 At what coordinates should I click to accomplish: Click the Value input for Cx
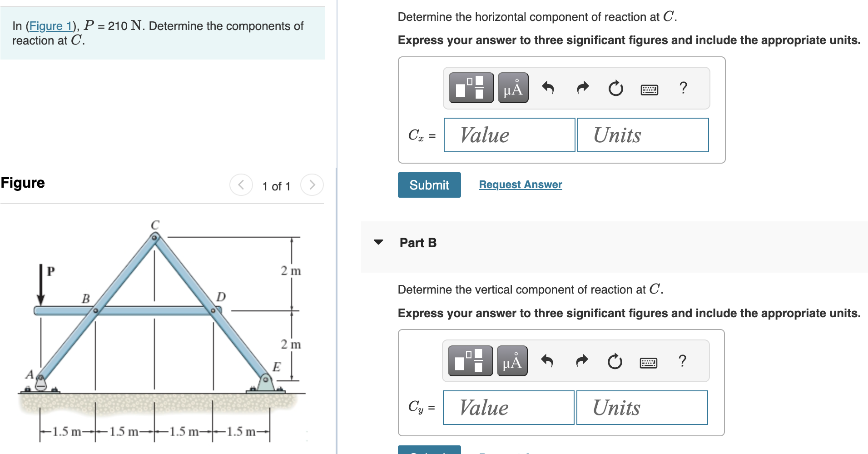509,135
